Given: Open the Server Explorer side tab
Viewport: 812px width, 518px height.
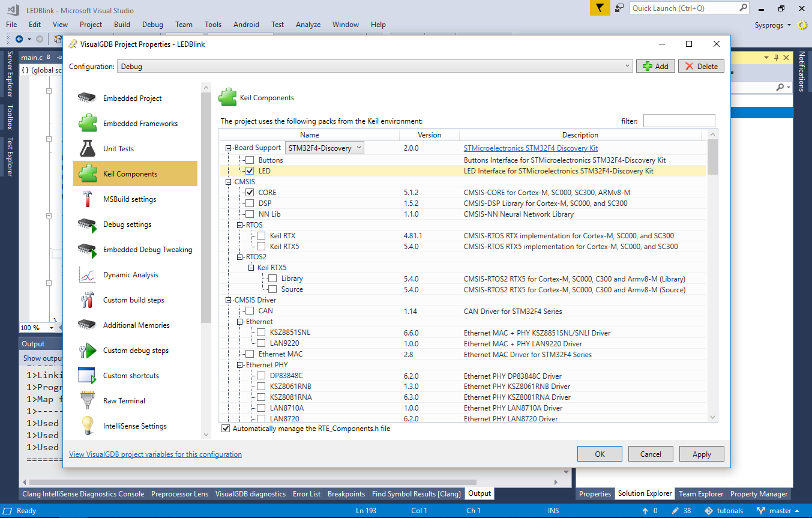Looking at the screenshot, I should [x=9, y=74].
